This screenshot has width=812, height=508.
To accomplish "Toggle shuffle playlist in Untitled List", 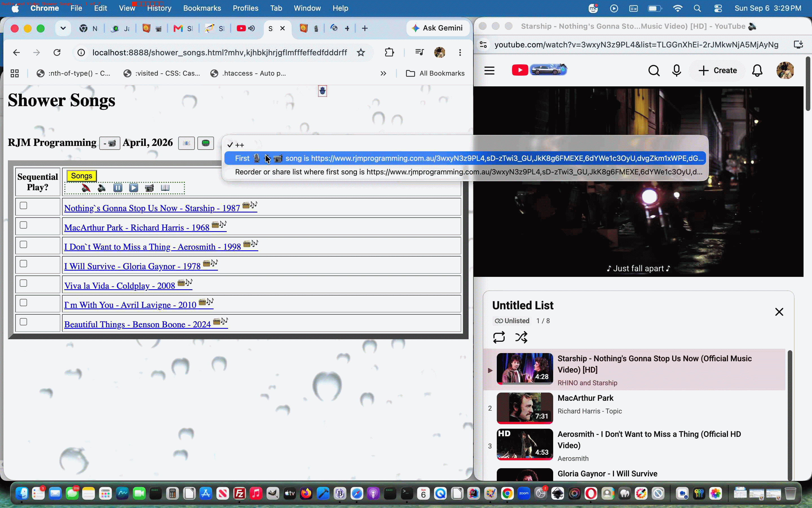I will (x=521, y=337).
